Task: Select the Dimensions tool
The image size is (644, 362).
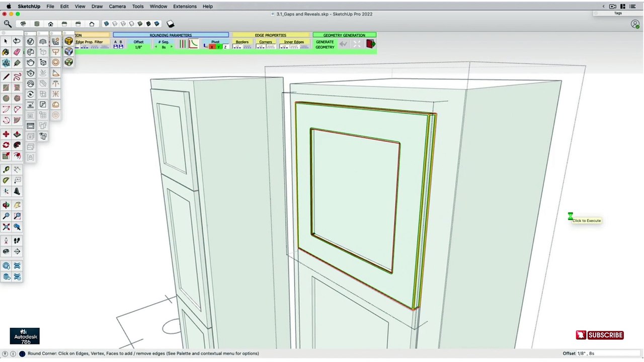Action: point(17,169)
